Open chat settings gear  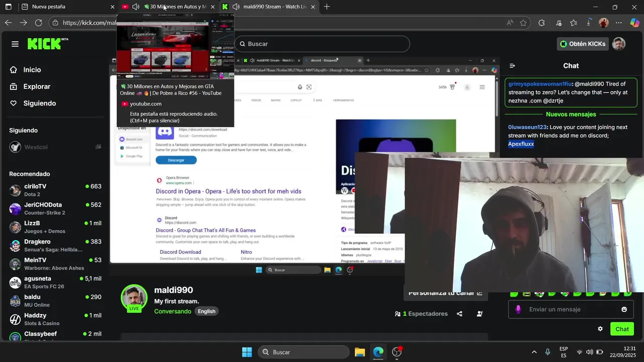tap(600, 329)
